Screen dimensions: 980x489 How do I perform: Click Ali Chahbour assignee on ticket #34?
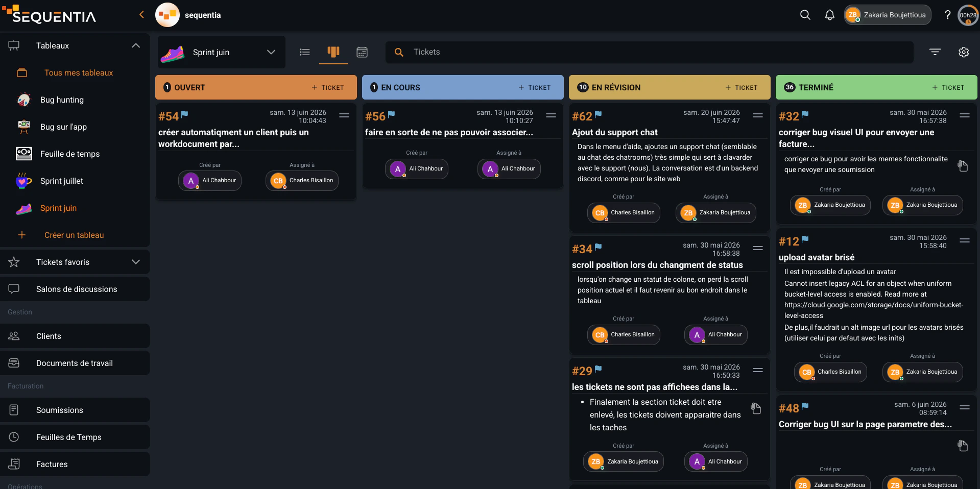[x=716, y=334]
